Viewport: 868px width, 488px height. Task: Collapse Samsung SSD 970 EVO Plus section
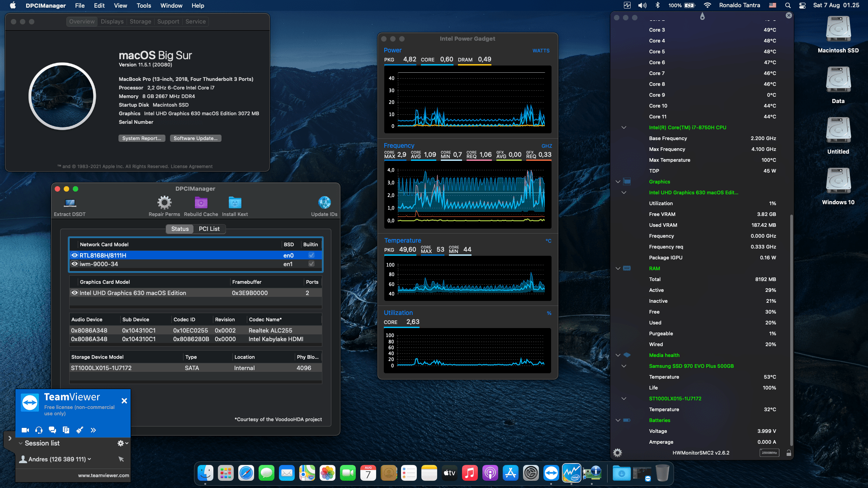point(624,366)
